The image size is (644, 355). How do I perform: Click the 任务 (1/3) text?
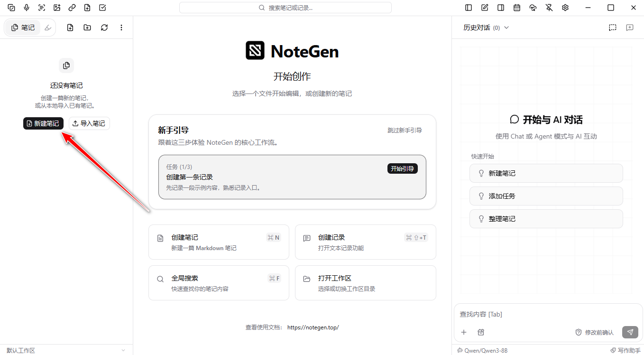click(179, 167)
